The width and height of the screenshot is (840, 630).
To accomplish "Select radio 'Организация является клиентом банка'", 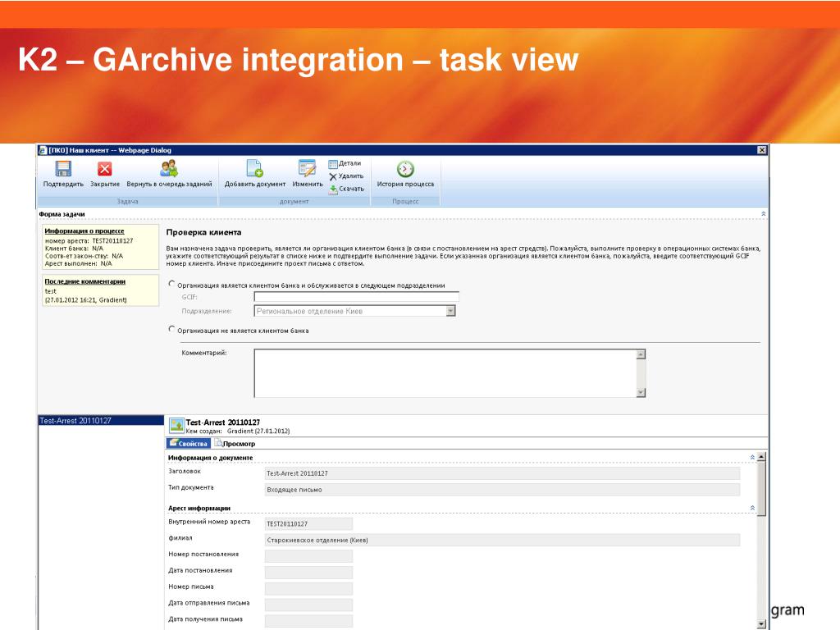I will [x=172, y=284].
